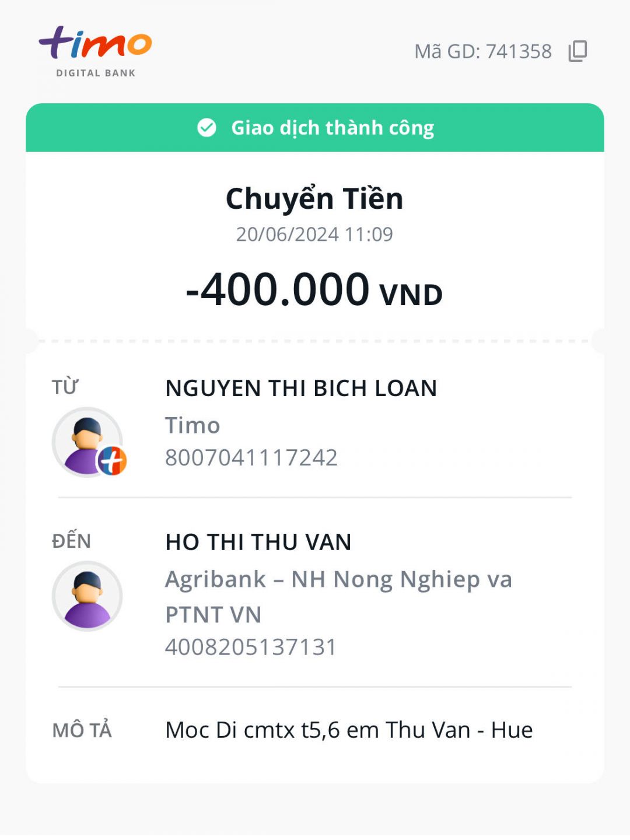
Task: Select sender account number 8007041117242
Action: point(251,458)
